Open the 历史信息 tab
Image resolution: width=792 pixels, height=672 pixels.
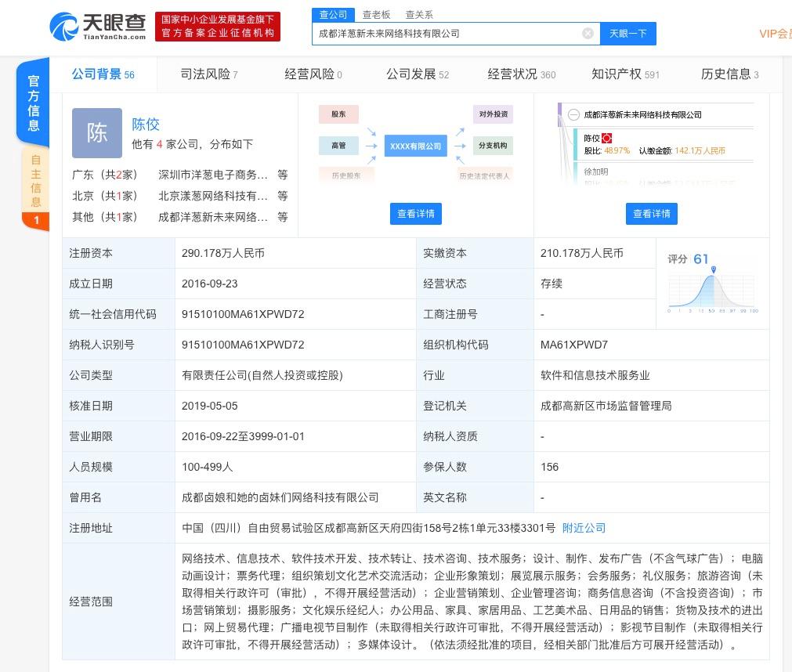pos(729,74)
